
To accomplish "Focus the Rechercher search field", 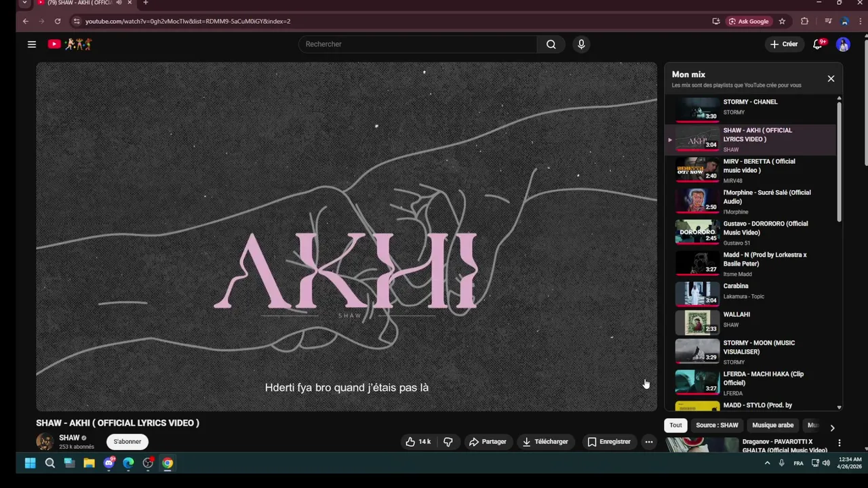I will tap(418, 44).
